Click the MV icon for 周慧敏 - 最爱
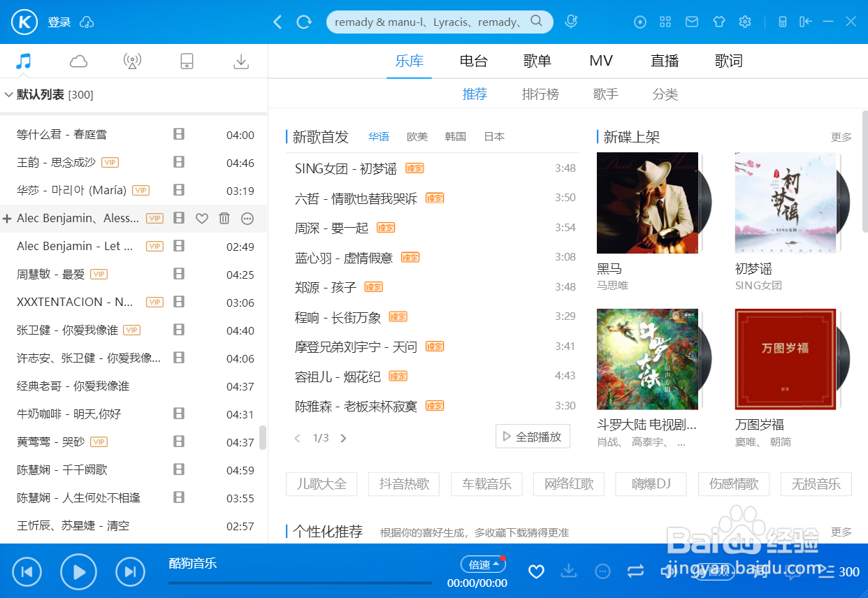This screenshot has height=598, width=868. [x=179, y=274]
